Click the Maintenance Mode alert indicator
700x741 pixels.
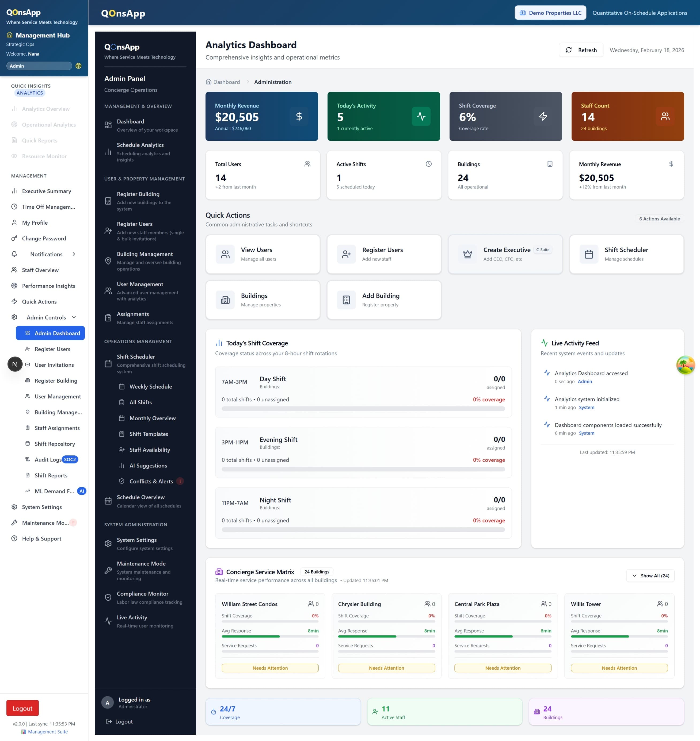pyautogui.click(x=73, y=523)
